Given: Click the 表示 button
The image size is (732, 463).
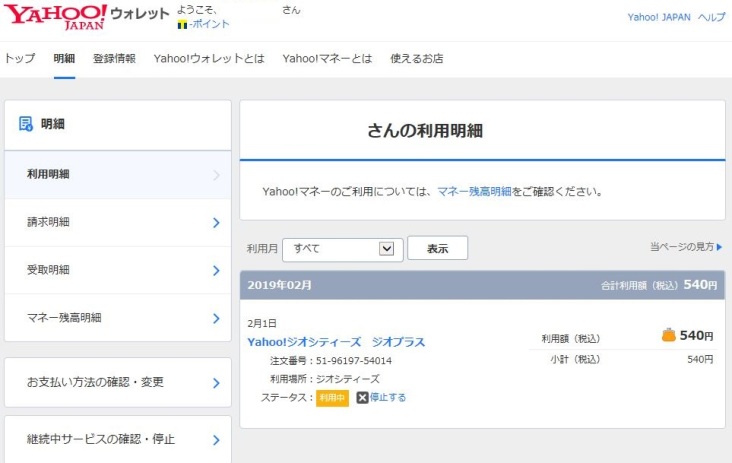Looking at the screenshot, I should [437, 248].
